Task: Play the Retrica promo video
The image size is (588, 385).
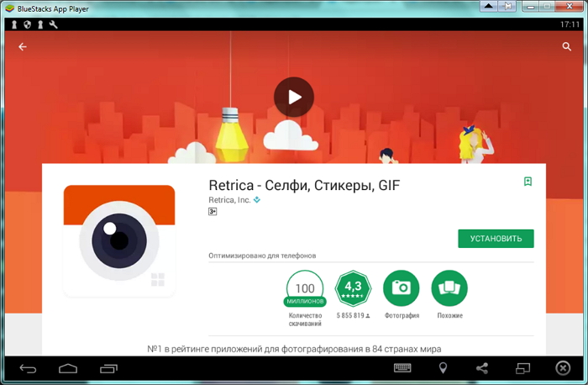Action: [294, 97]
